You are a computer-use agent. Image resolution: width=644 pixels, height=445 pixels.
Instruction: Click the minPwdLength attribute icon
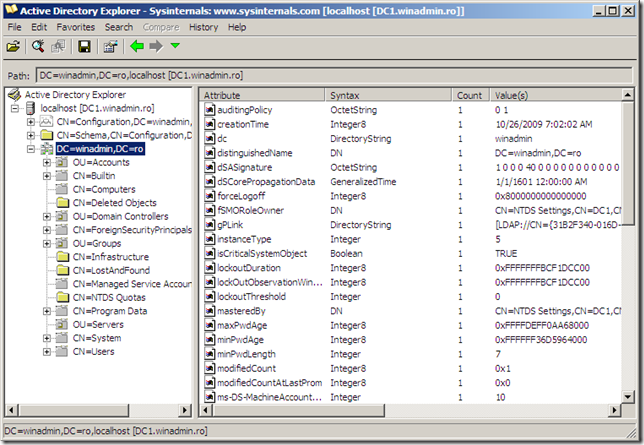[210, 354]
